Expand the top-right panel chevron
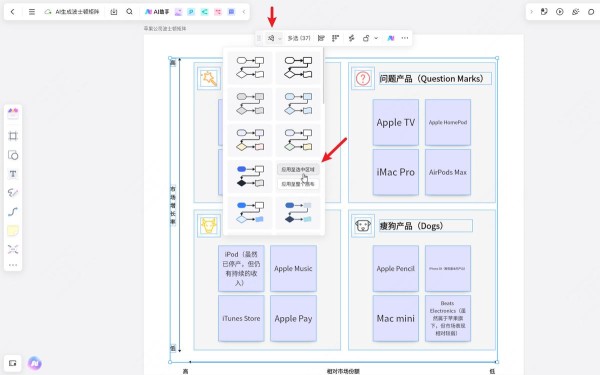The height and width of the screenshot is (375, 600). pyautogui.click(x=532, y=12)
